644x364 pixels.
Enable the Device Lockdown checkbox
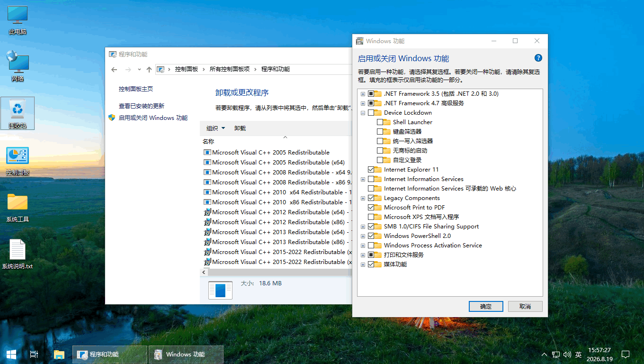371,112
